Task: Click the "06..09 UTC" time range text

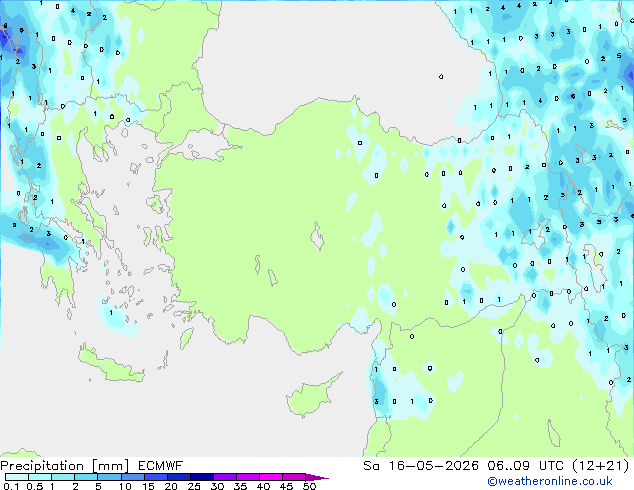Action: tap(525, 466)
